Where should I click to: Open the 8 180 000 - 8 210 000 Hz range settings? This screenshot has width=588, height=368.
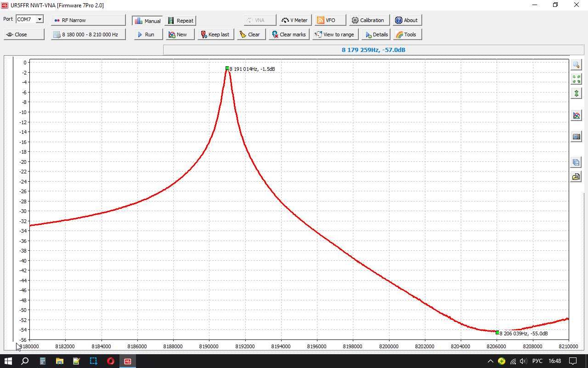88,34
